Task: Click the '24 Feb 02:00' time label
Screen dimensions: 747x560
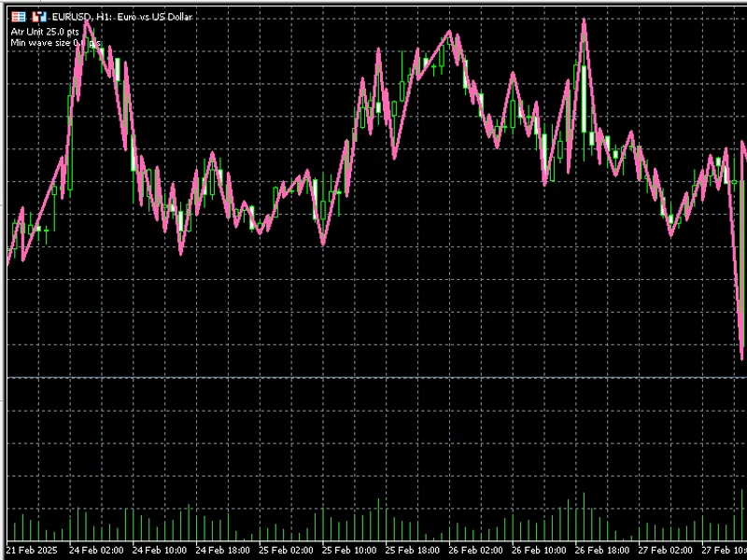Action: coord(96,550)
